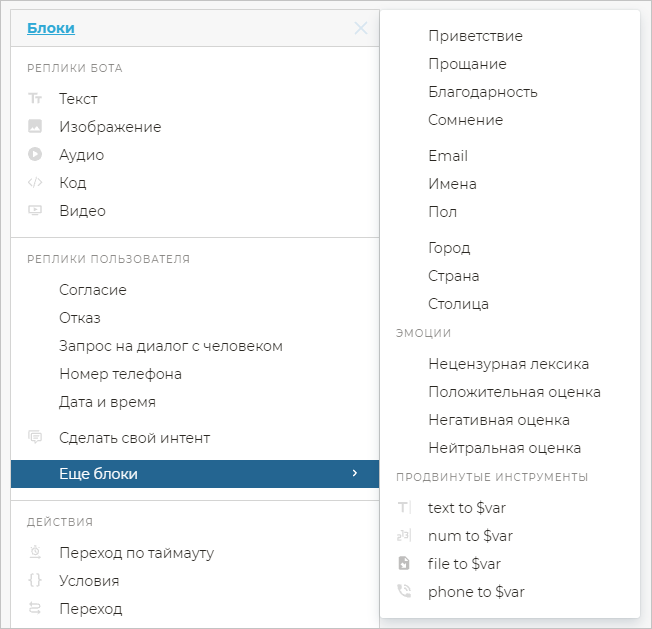
Task: Select the Image block icon
Action: [x=35, y=127]
